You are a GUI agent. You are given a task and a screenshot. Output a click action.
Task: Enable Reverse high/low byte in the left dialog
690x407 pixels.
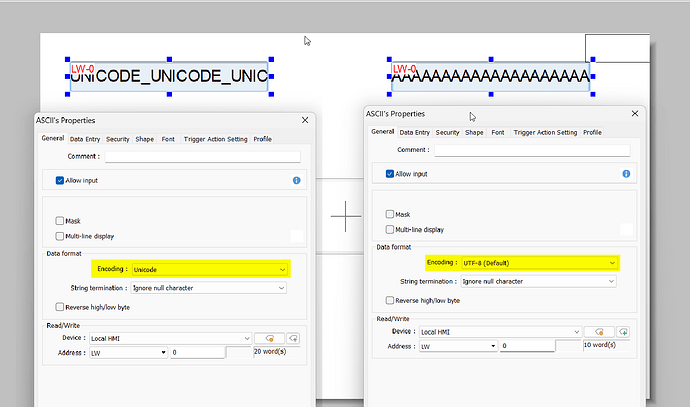(x=60, y=307)
